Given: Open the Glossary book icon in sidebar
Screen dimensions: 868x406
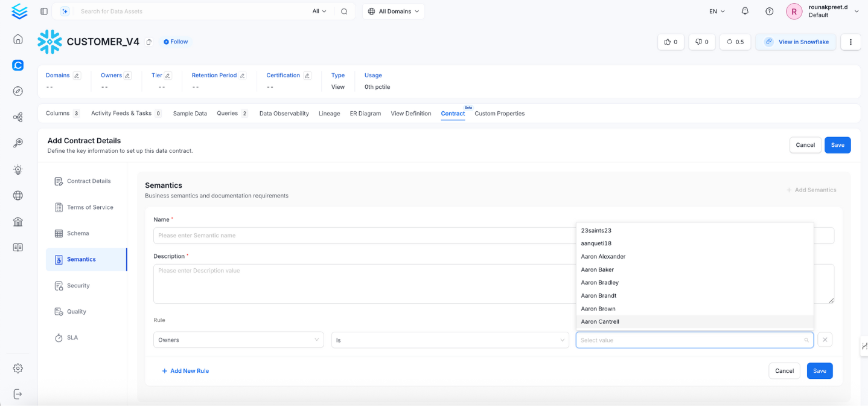Looking at the screenshot, I should (18, 246).
